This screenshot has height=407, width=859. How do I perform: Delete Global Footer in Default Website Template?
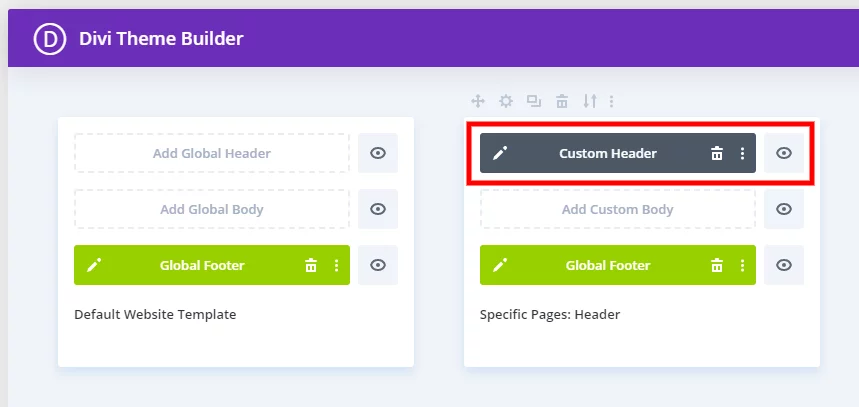click(311, 265)
